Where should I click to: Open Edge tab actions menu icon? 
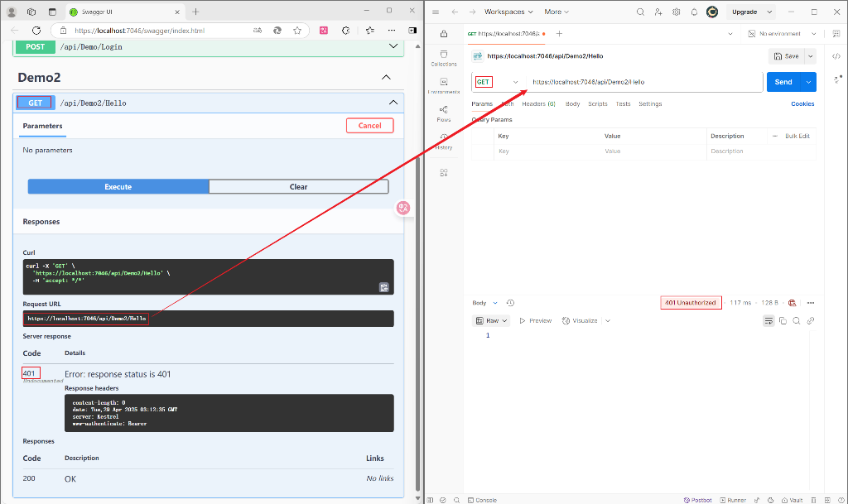coord(52,12)
